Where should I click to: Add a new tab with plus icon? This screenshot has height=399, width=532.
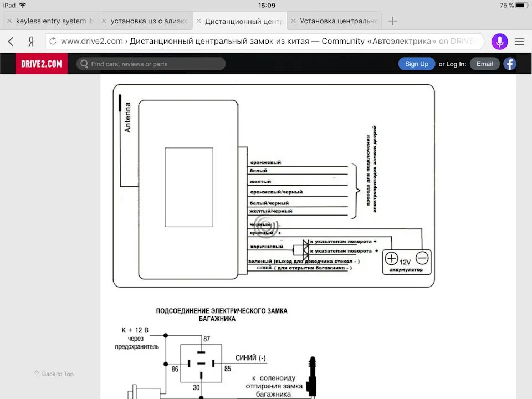pos(392,21)
